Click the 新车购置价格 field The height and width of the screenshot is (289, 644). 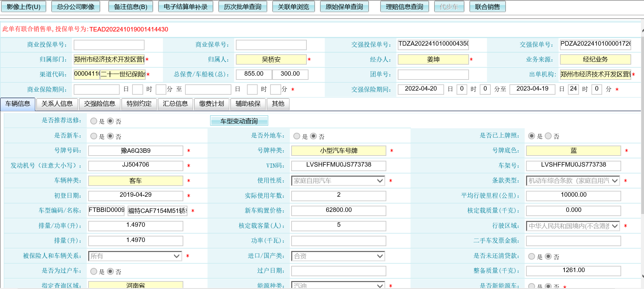point(339,211)
